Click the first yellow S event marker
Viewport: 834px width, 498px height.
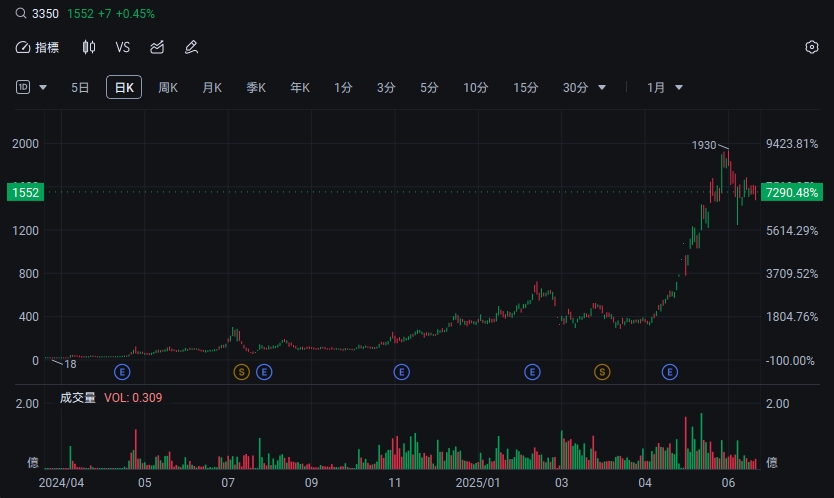[x=241, y=372]
